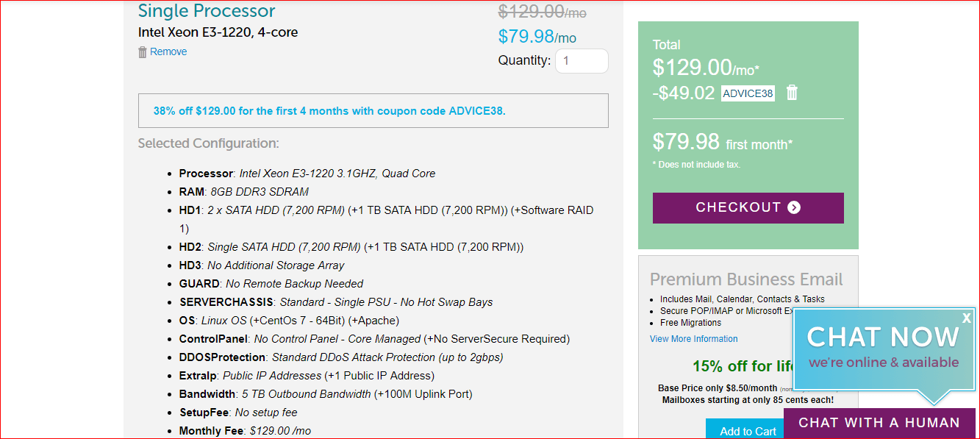The height and width of the screenshot is (439, 980).
Task: Focus the Quantity input field
Action: (x=582, y=61)
